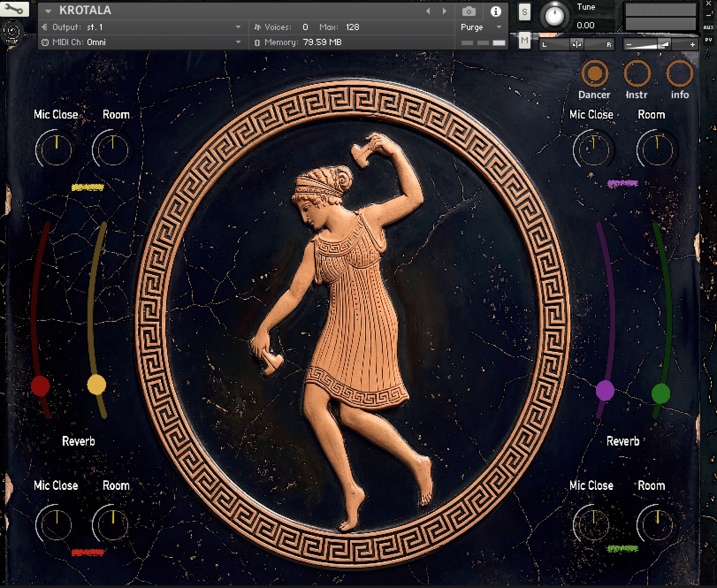Click the Voices icon
Image resolution: width=717 pixels, height=588 pixels.
click(x=257, y=27)
